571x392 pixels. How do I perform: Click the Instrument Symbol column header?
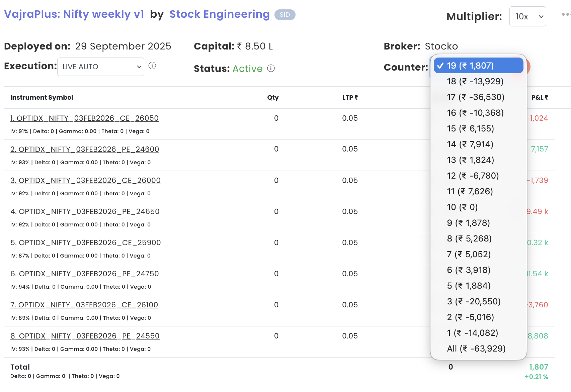42,98
